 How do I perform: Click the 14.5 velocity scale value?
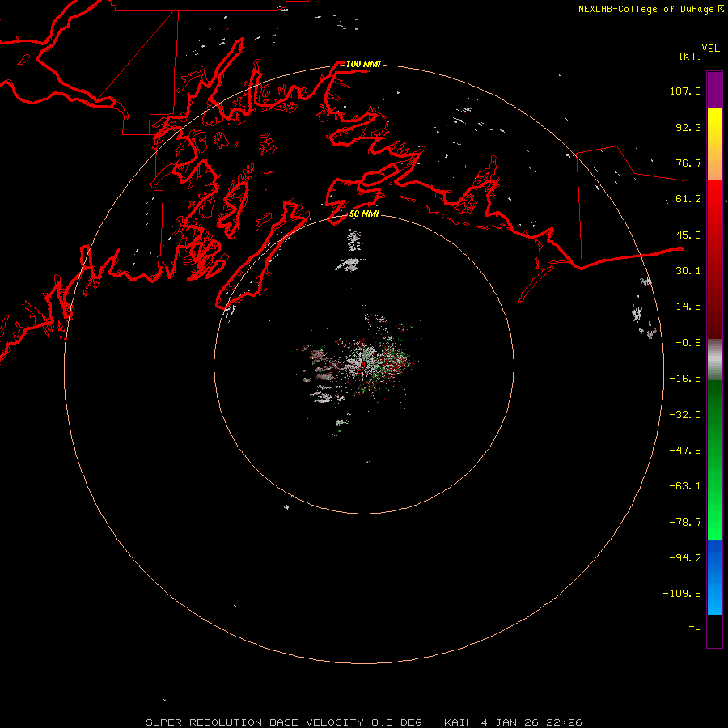click(x=688, y=307)
